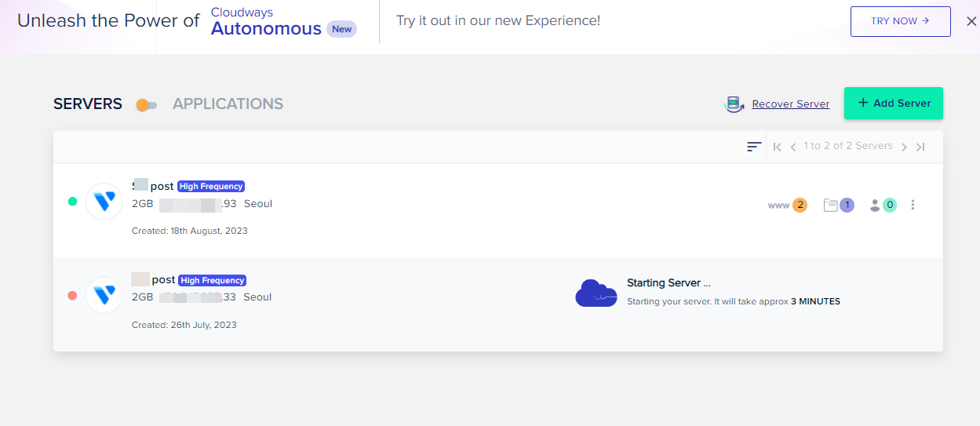
Task: Open the sort/filter servers icon
Action: (754, 147)
